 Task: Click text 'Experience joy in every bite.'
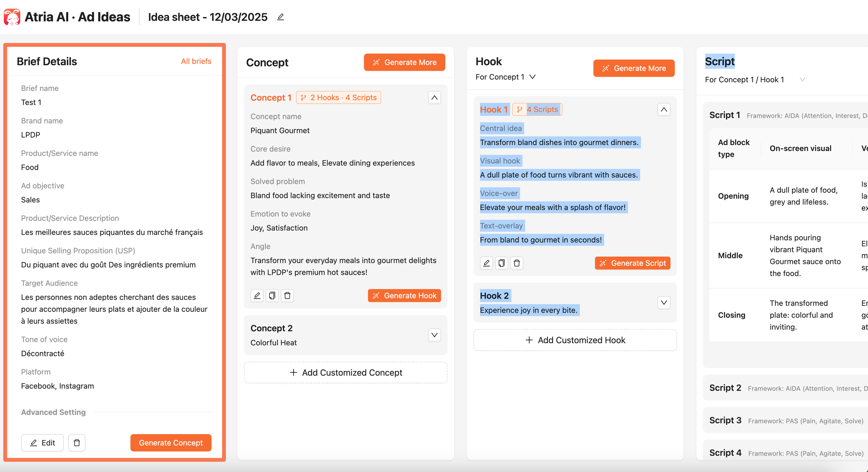click(529, 310)
